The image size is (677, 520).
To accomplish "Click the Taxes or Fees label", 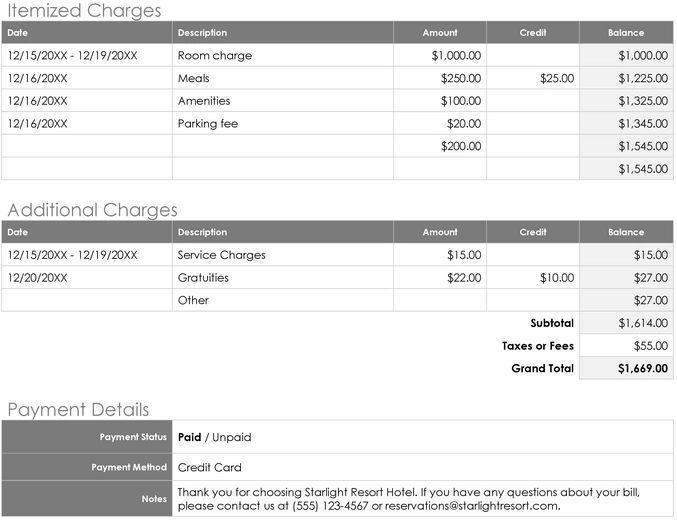I will click(538, 346).
